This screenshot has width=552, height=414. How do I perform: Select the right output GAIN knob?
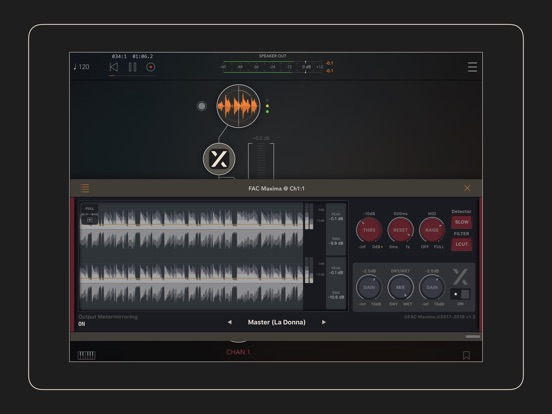(432, 287)
